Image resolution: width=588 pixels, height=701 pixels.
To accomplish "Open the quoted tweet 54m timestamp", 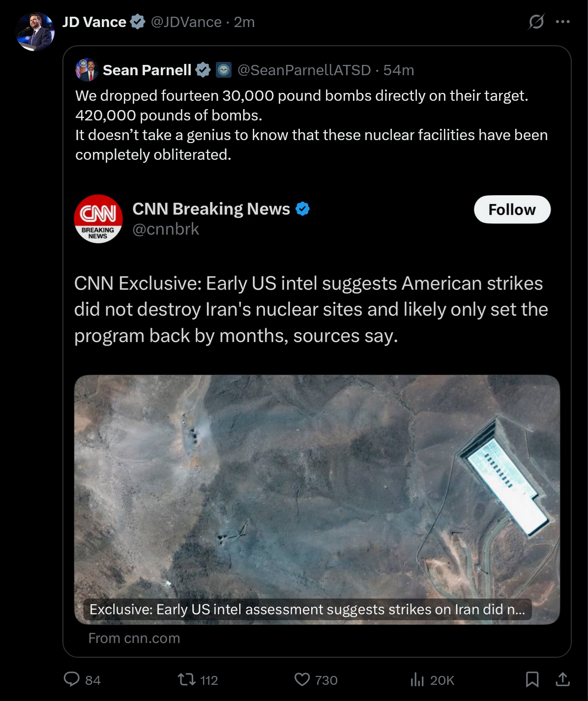I will (399, 70).
